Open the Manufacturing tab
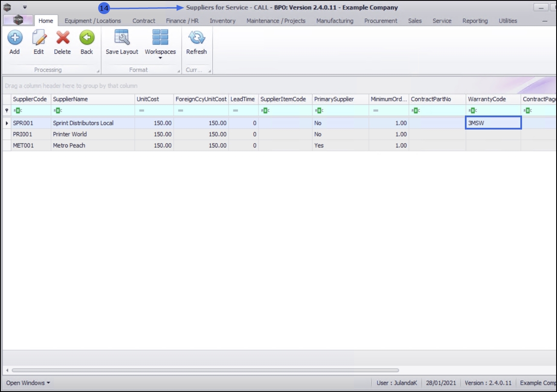 (335, 20)
